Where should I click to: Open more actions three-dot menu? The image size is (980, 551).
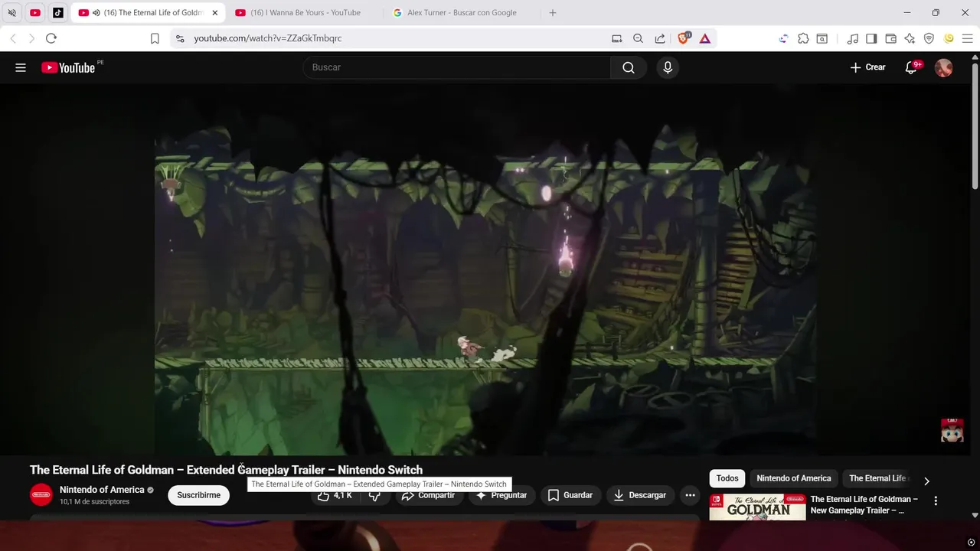coord(690,495)
